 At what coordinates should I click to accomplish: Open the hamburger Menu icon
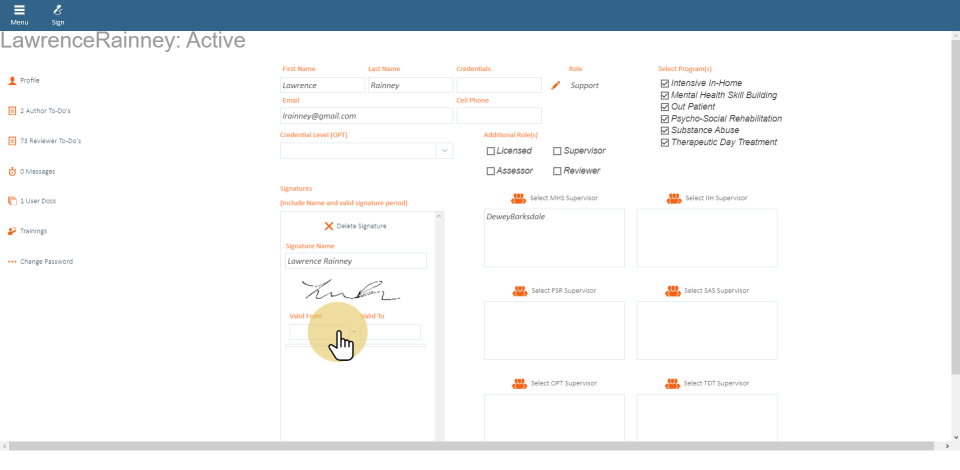[19, 10]
